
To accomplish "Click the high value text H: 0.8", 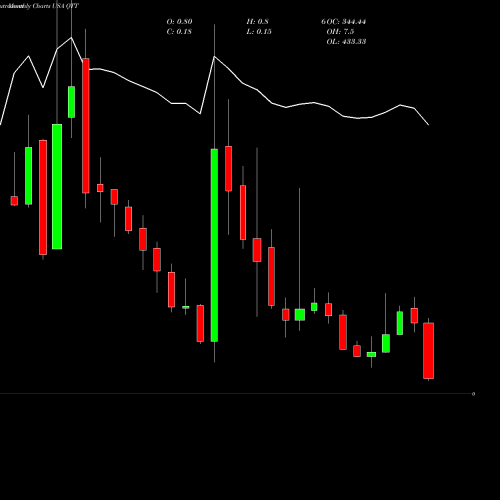I will (257, 22).
